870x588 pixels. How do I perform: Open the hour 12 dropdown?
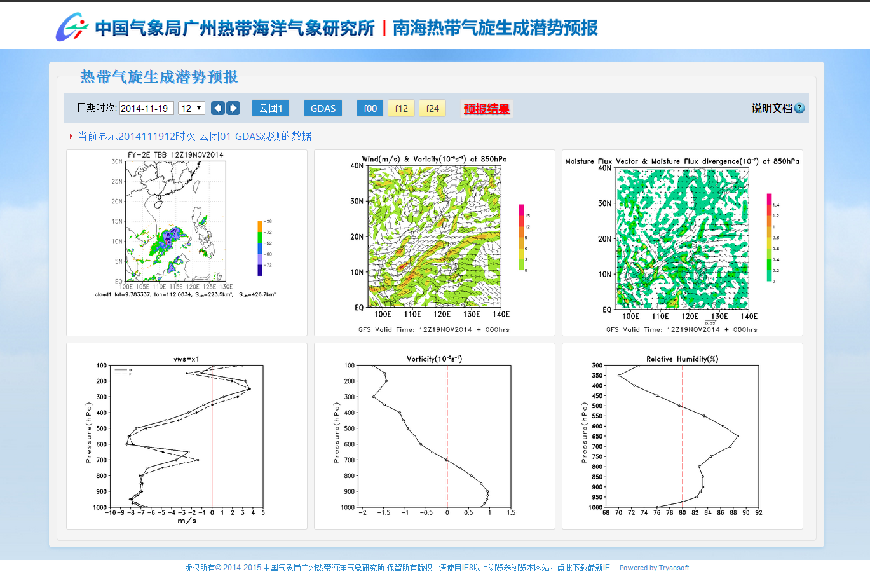191,108
